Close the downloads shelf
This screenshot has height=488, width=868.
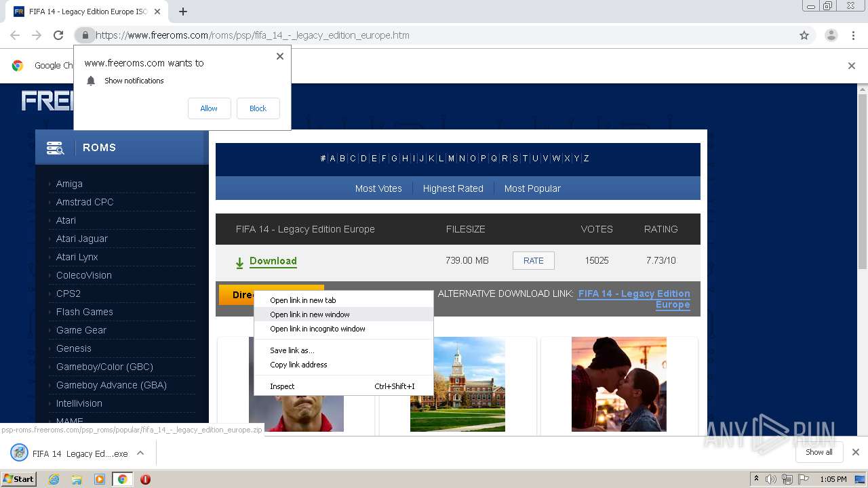tap(856, 452)
